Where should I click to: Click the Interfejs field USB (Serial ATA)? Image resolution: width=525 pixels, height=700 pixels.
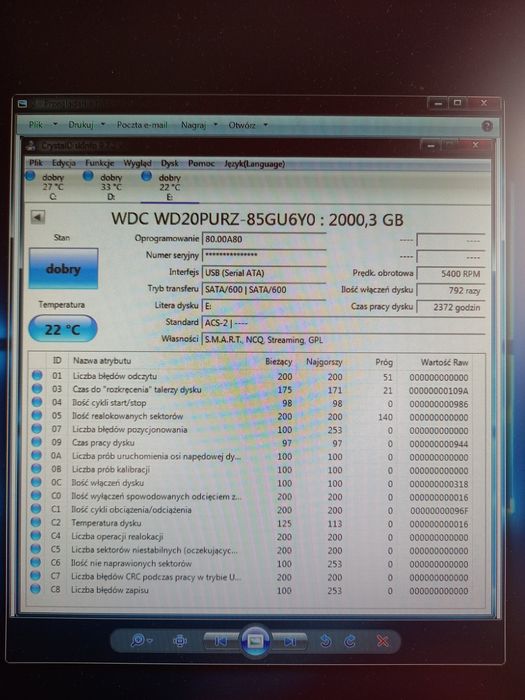[x=264, y=272]
